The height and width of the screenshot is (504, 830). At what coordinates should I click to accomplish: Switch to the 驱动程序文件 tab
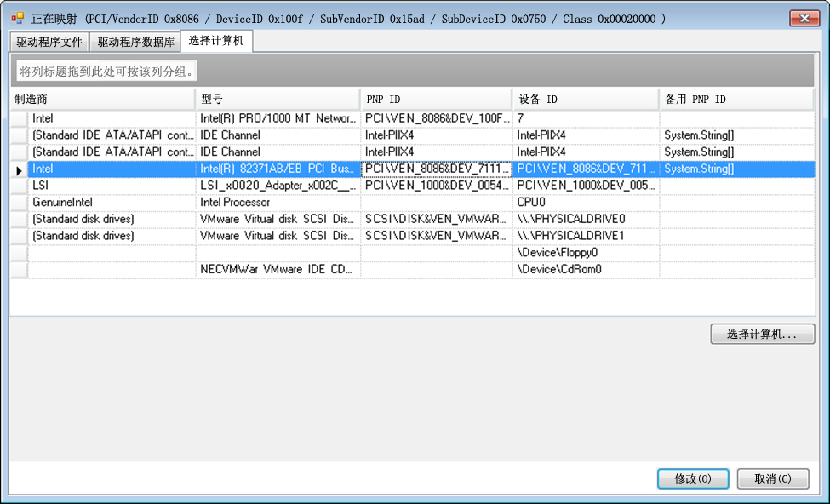pos(49,42)
